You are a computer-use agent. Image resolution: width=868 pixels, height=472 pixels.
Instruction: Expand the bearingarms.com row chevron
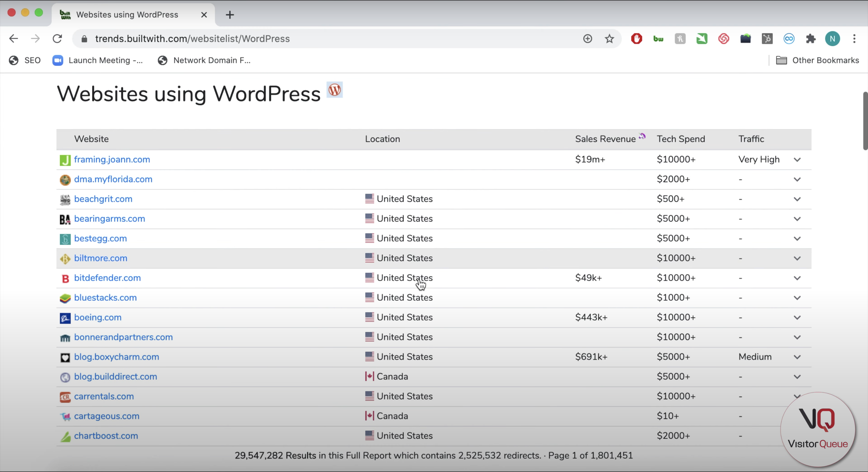(x=797, y=219)
